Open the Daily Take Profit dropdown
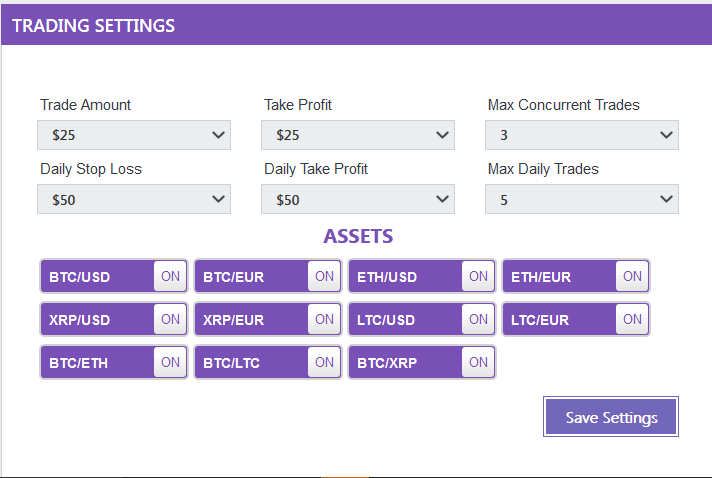The width and height of the screenshot is (712, 478). point(358,199)
